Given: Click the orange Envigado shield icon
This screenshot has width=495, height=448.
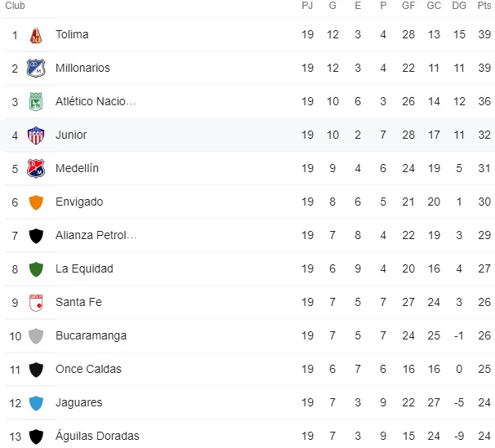Looking at the screenshot, I should (x=36, y=202).
